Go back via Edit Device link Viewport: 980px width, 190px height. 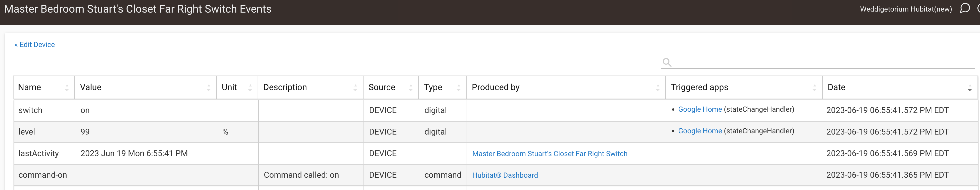[35, 44]
